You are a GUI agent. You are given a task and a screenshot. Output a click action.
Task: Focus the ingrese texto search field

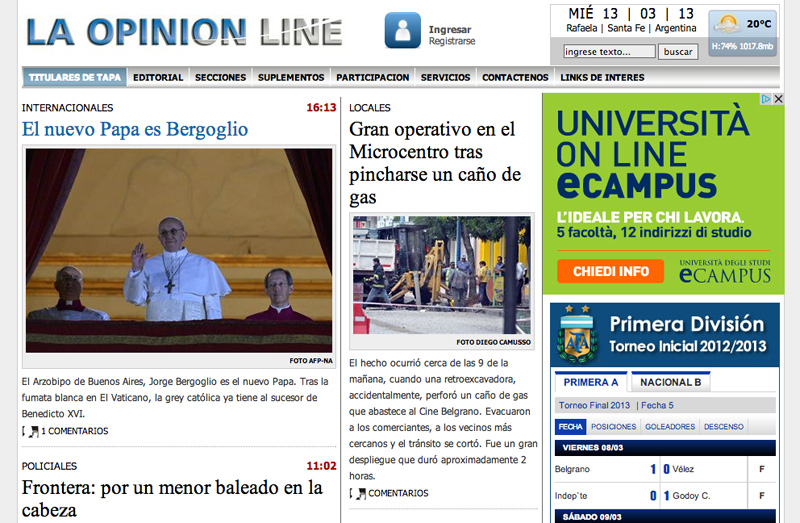(609, 52)
